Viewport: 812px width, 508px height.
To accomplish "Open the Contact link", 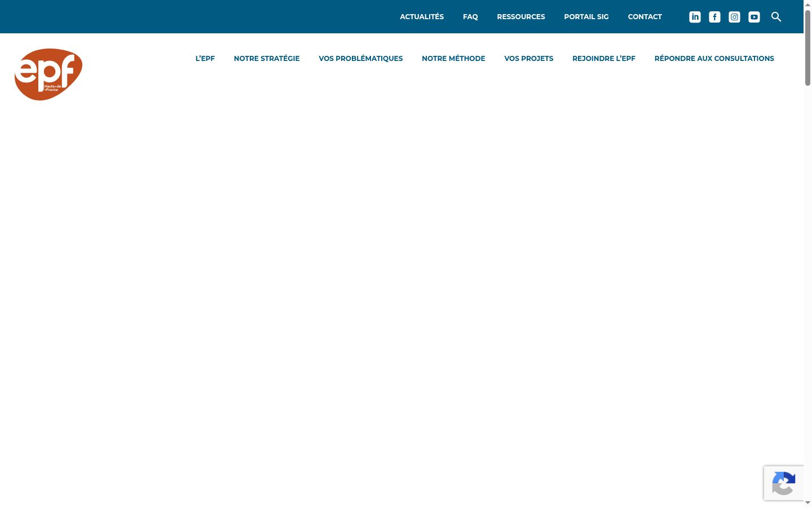I will point(645,16).
